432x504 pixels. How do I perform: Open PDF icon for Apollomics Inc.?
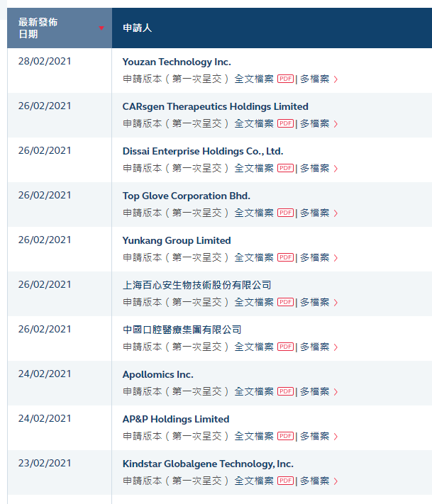(285, 391)
